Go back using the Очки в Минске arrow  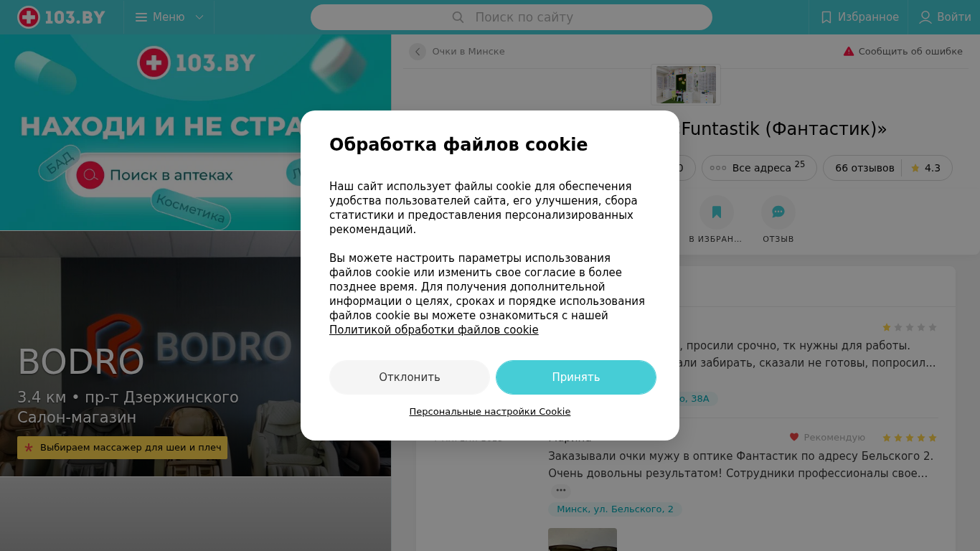[418, 52]
